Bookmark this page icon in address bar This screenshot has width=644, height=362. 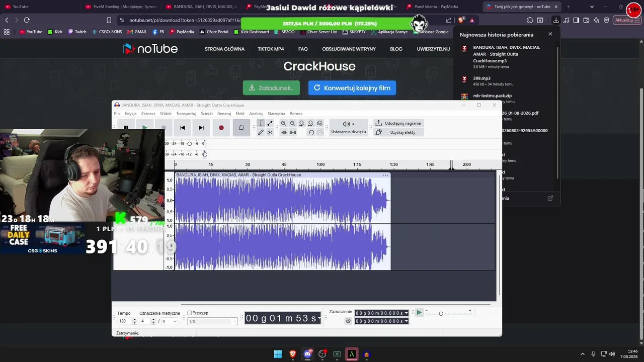pos(109,20)
